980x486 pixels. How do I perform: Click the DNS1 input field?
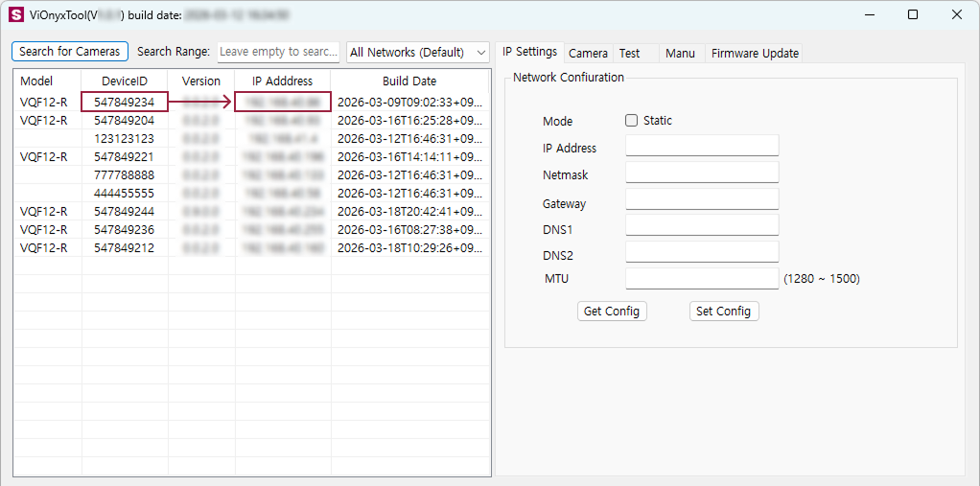(x=702, y=225)
